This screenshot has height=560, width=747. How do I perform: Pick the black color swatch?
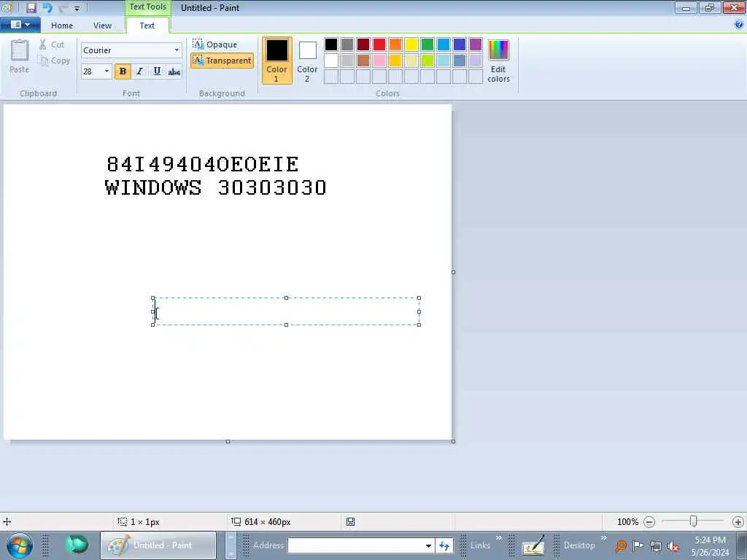[x=331, y=44]
